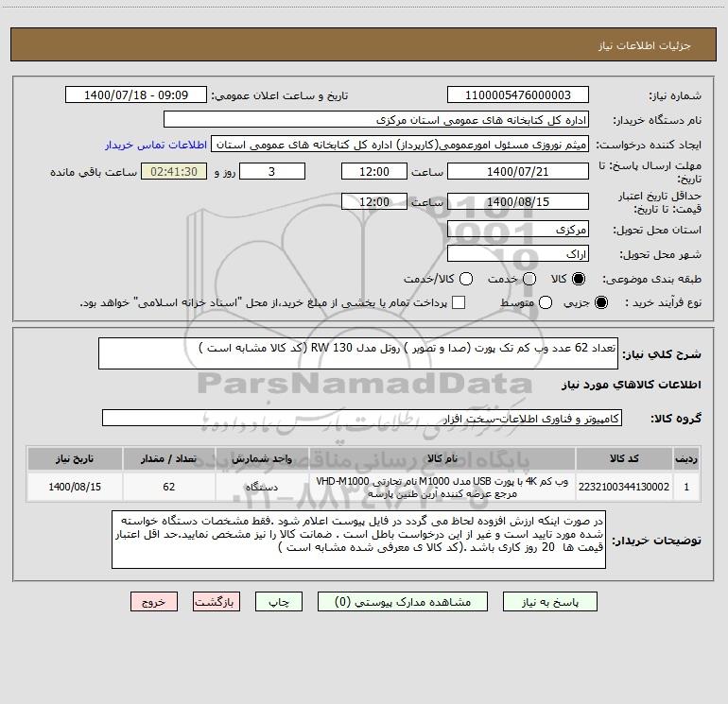The width and height of the screenshot is (728, 704).
Task: Click label شماره نیاز
Action: [675, 96]
